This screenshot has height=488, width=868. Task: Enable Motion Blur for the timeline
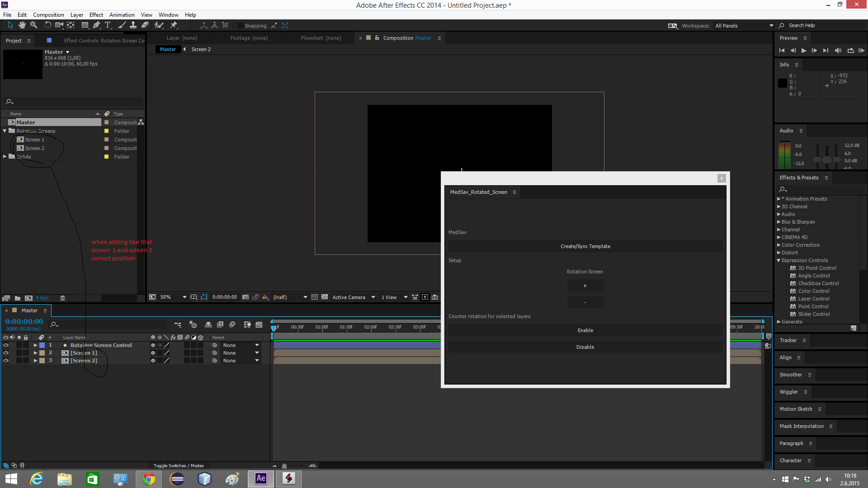click(x=232, y=324)
